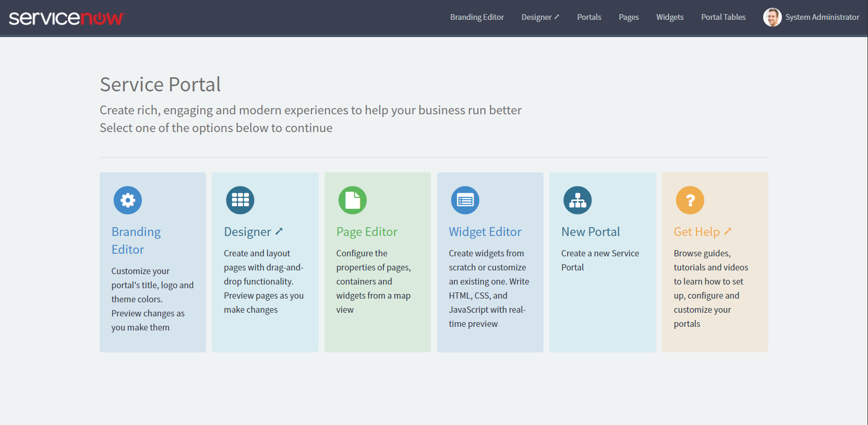Click the Service Portal page heading

[x=160, y=85]
